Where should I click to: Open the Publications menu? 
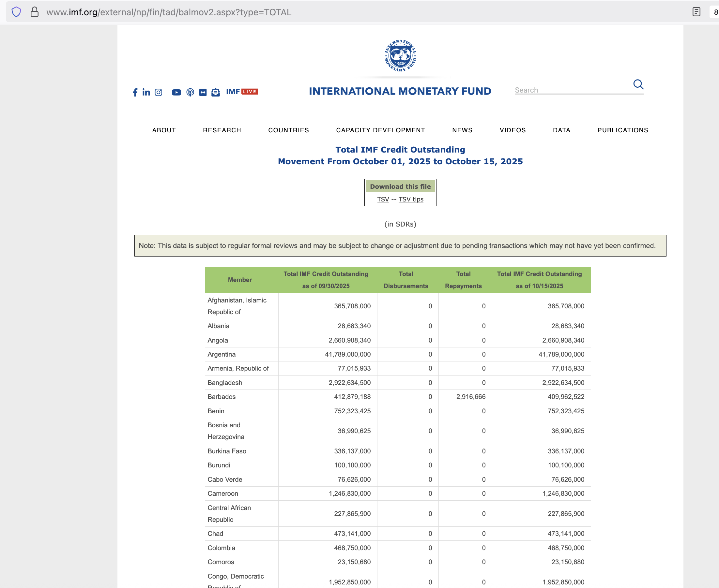click(622, 130)
